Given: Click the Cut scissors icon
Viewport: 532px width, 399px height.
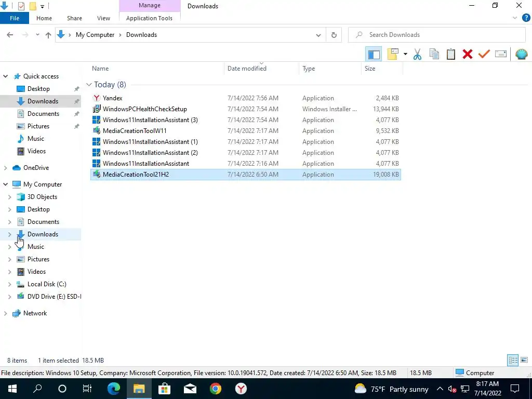Looking at the screenshot, I should pyautogui.click(x=417, y=54).
